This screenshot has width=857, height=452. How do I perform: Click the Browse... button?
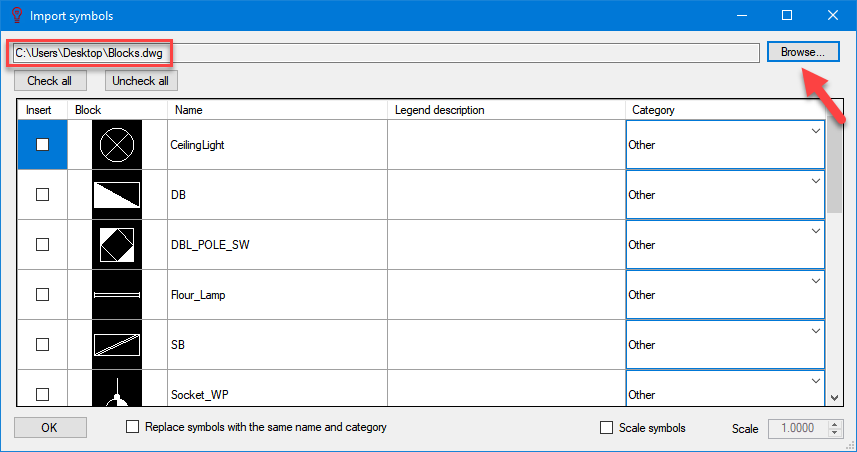click(803, 52)
